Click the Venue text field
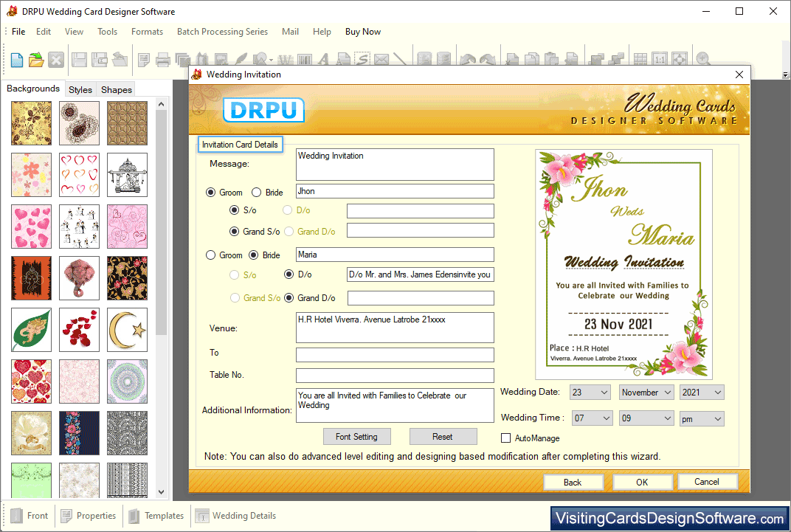The width and height of the screenshot is (791, 532). 395,328
